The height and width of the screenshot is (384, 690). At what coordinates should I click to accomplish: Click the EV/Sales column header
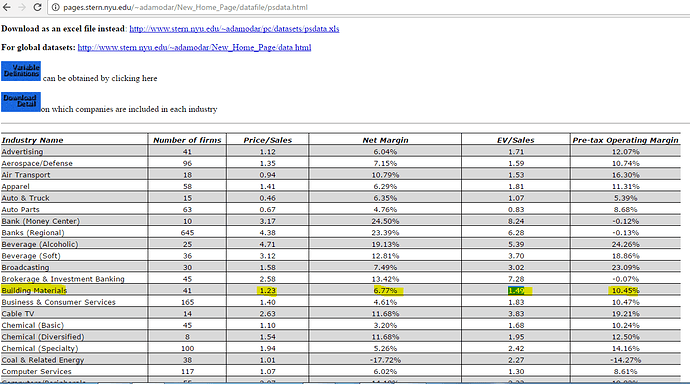[x=516, y=140]
